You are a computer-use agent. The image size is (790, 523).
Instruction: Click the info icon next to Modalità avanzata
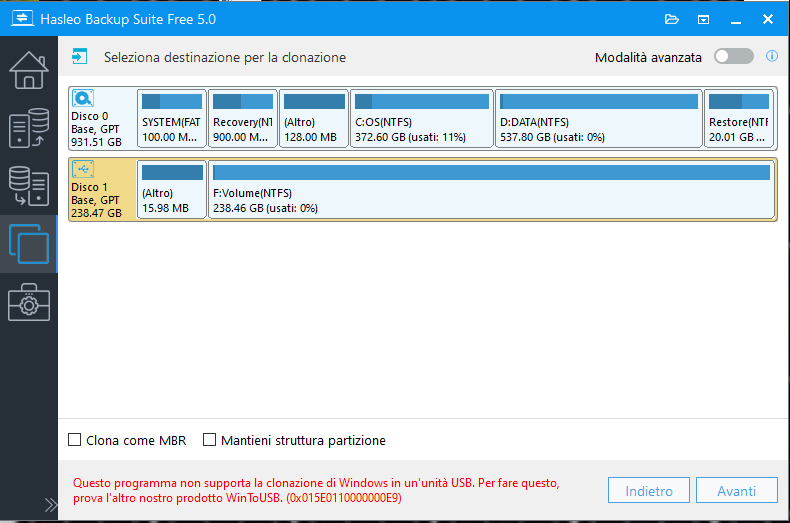771,56
